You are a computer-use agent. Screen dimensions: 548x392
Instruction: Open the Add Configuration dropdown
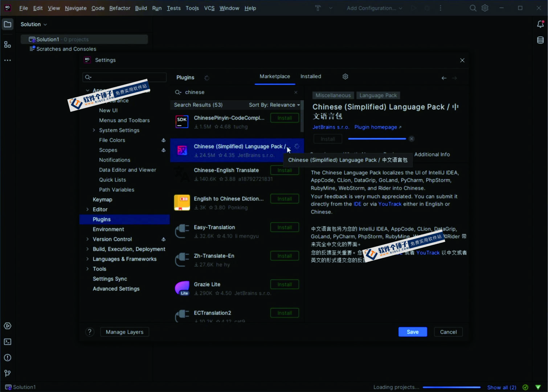click(375, 8)
